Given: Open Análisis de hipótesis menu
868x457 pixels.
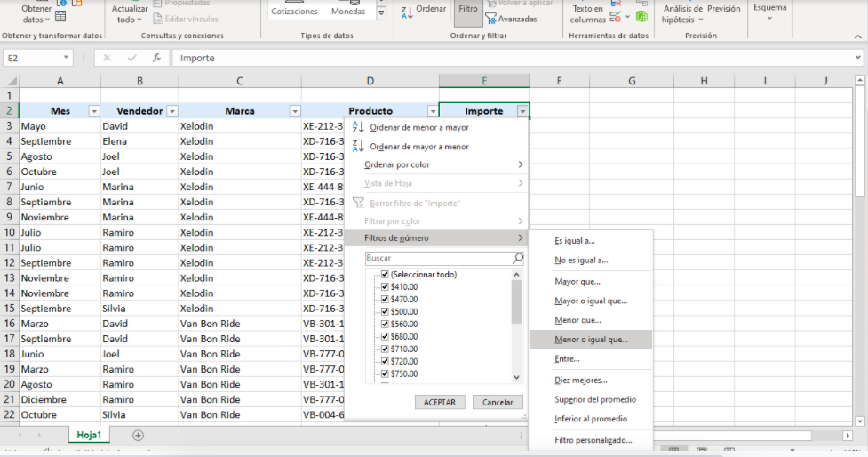Looking at the screenshot, I should pyautogui.click(x=682, y=14).
